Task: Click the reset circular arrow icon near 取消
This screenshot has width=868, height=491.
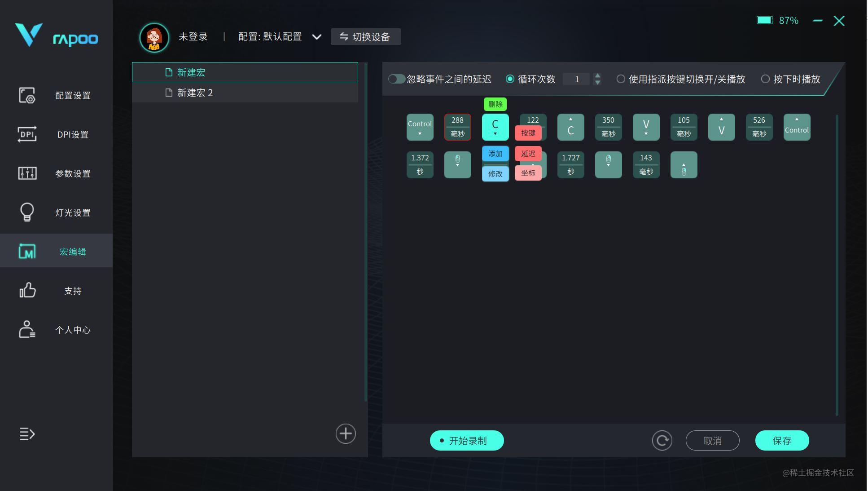Action: [x=662, y=440]
